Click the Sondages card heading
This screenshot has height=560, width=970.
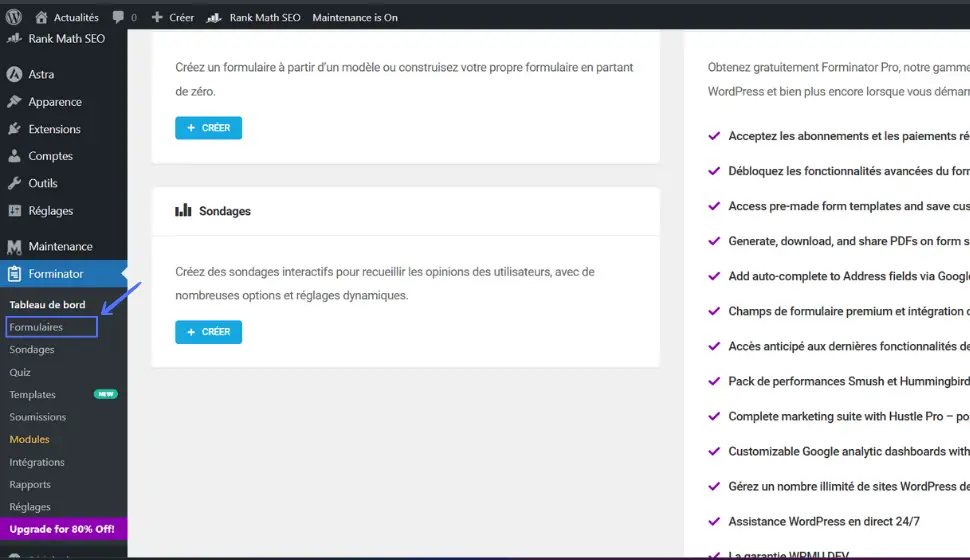225,211
